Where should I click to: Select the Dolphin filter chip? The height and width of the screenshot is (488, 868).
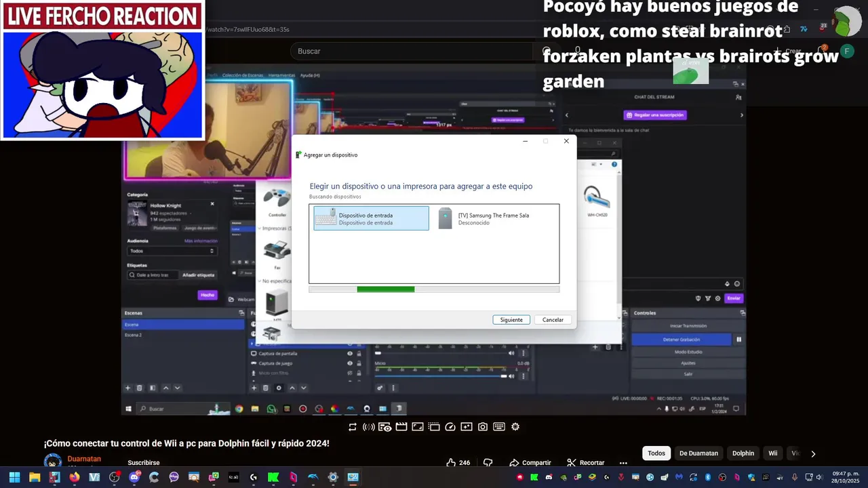[743, 453]
